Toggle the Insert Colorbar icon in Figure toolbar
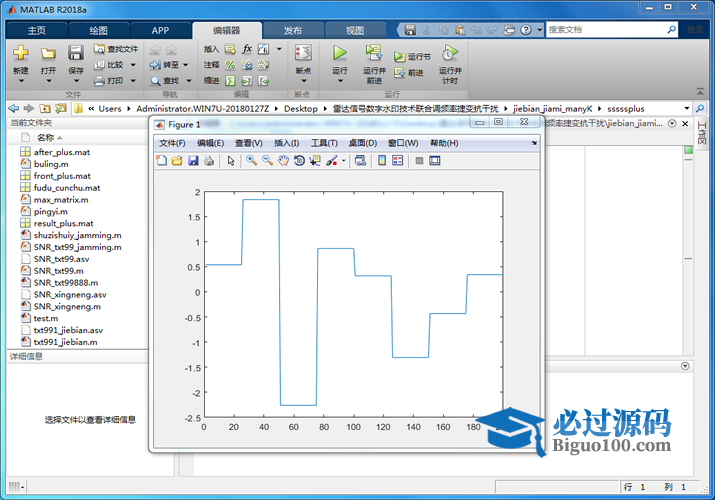 (382, 160)
